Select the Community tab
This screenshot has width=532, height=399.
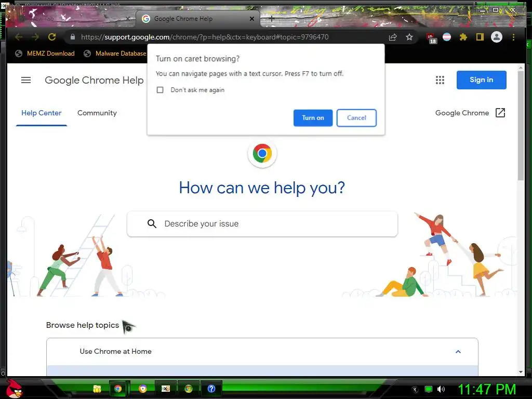pos(97,113)
